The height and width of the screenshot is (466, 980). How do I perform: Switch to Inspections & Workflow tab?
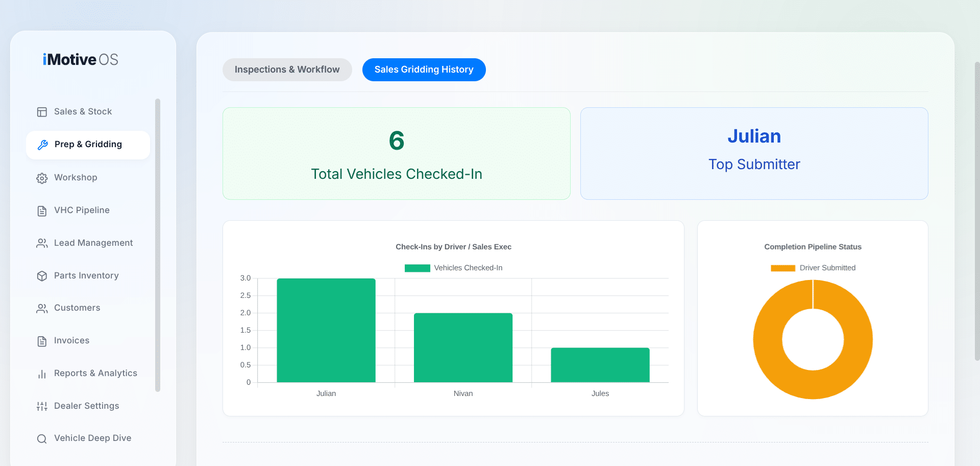click(287, 69)
